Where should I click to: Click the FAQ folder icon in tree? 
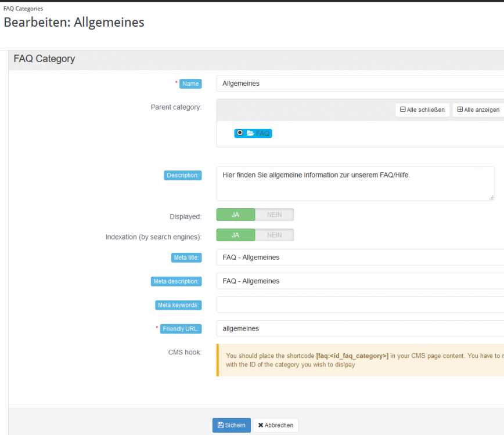(x=250, y=133)
